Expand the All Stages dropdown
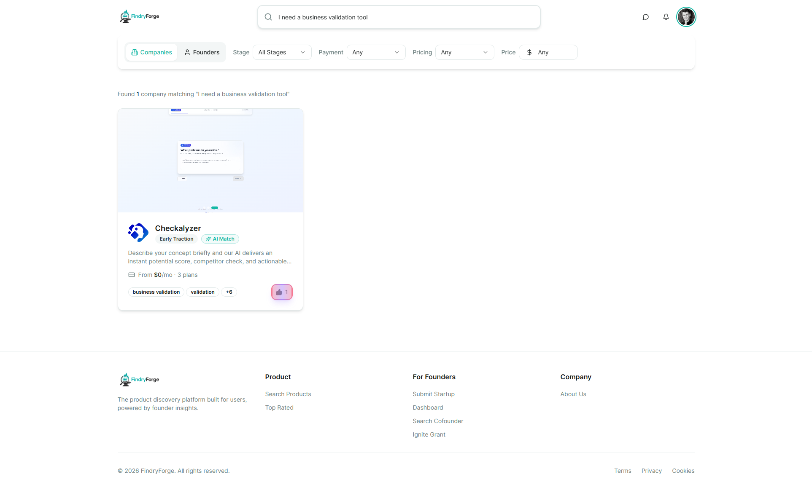This screenshot has height=504, width=812. pos(282,52)
